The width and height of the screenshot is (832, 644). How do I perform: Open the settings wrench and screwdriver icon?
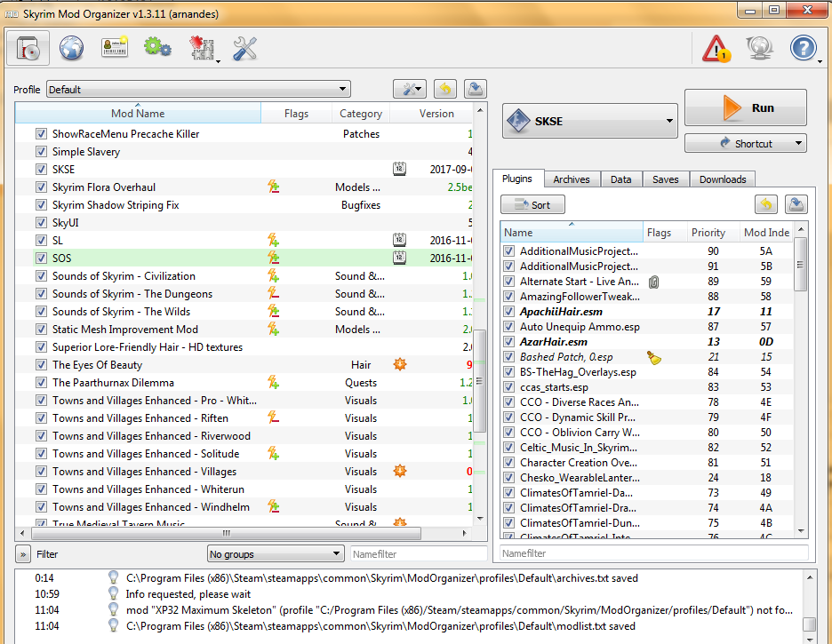(244, 48)
